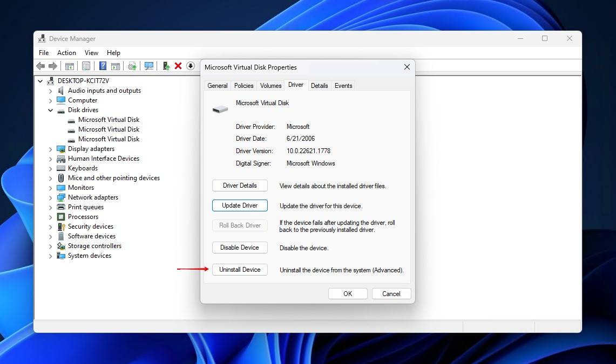The image size is (616, 364).
Task: Click the Mice and other pointing devices icon
Action: (x=61, y=178)
